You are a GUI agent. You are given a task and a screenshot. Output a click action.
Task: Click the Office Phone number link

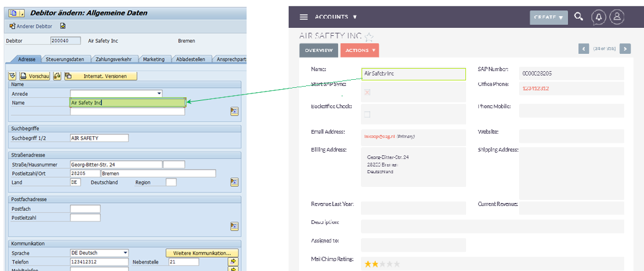(x=536, y=88)
